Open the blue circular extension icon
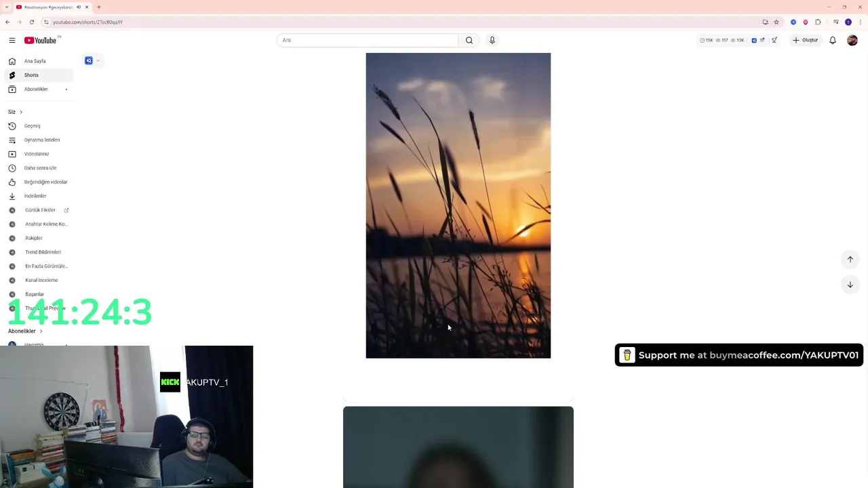Image resolution: width=868 pixels, height=488 pixels. [x=793, y=22]
